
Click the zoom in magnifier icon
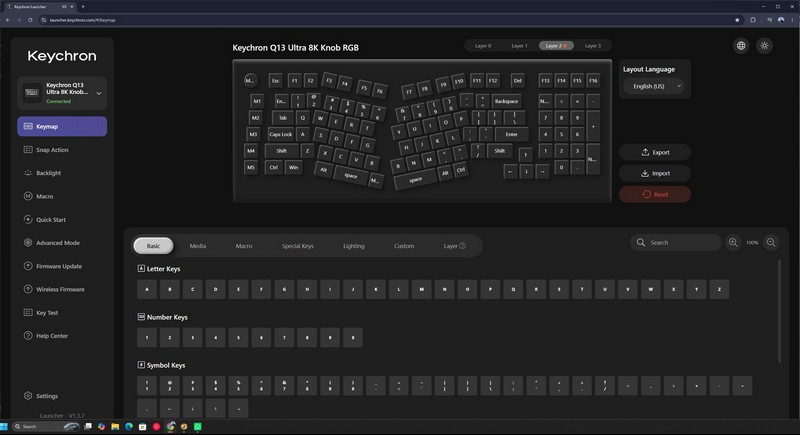[733, 243]
